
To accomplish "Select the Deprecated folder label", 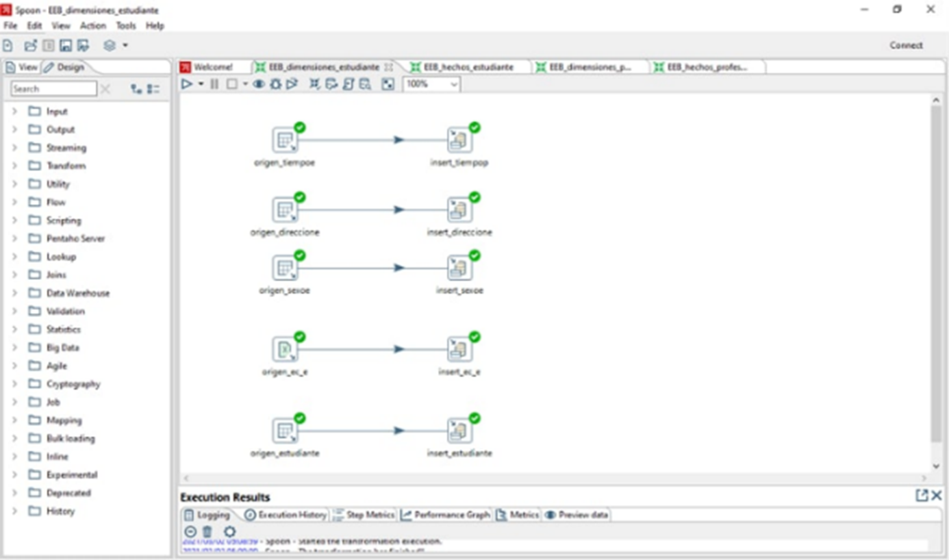I will tap(68, 493).
